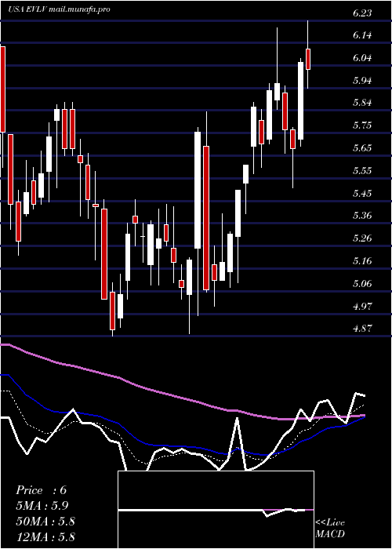Select the 5.65 price axis label
Screen dimensions: 392x549
(x=362, y=148)
